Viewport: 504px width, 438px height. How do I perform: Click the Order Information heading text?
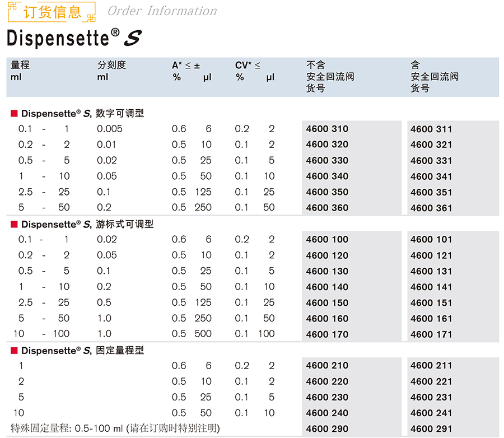coord(162,11)
